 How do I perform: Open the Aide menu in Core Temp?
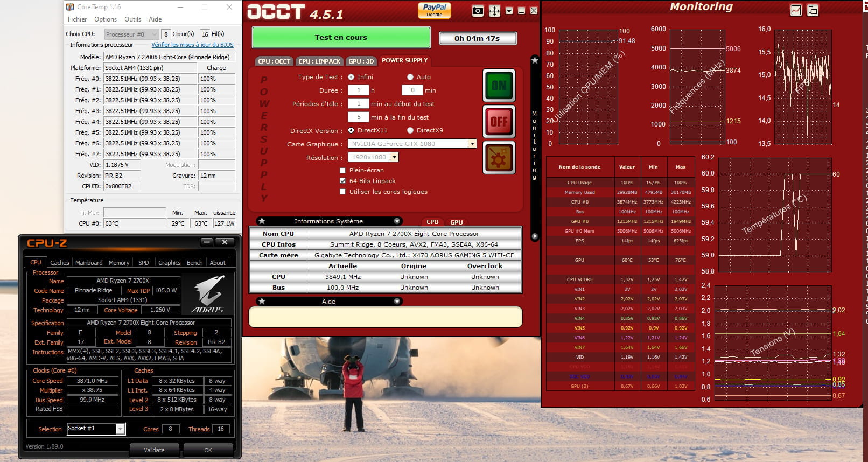tap(155, 19)
